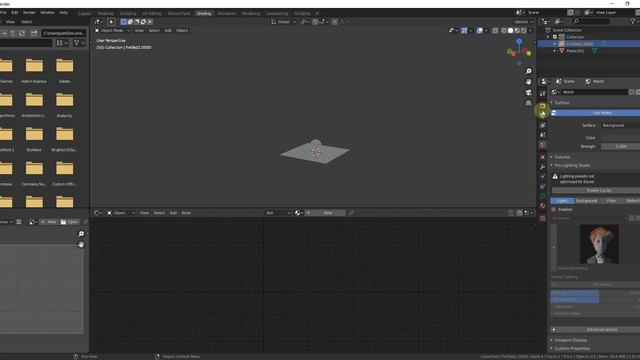Open the Surface Background shader dropdown
This screenshot has height=360, width=640.
(x=620, y=126)
